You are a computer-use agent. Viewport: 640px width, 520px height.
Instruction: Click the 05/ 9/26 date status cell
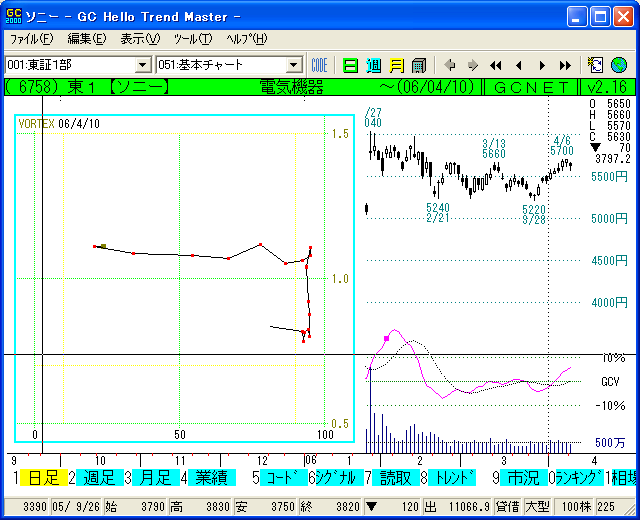click(76, 507)
